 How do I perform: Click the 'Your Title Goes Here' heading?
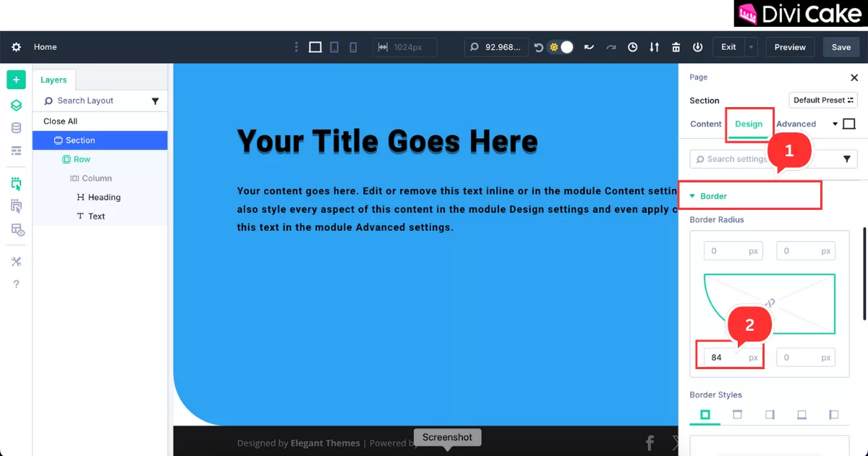click(x=388, y=140)
